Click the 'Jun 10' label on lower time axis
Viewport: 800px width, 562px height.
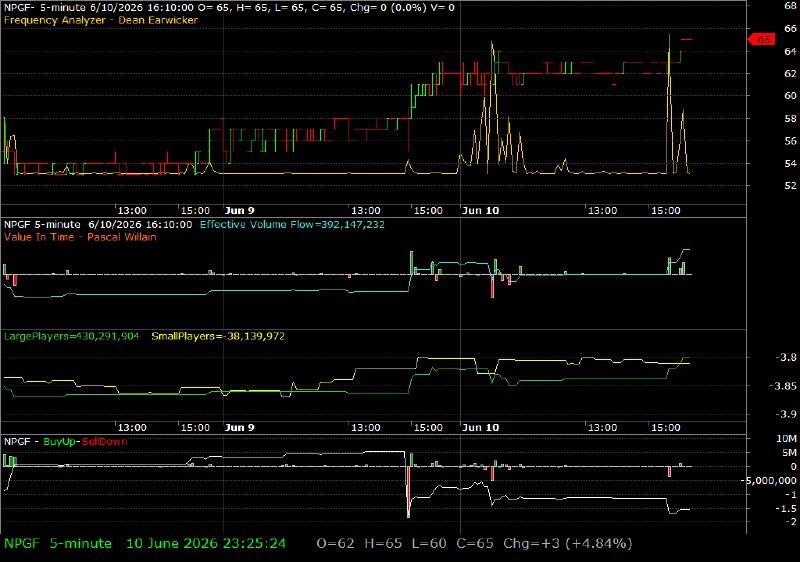(480, 428)
